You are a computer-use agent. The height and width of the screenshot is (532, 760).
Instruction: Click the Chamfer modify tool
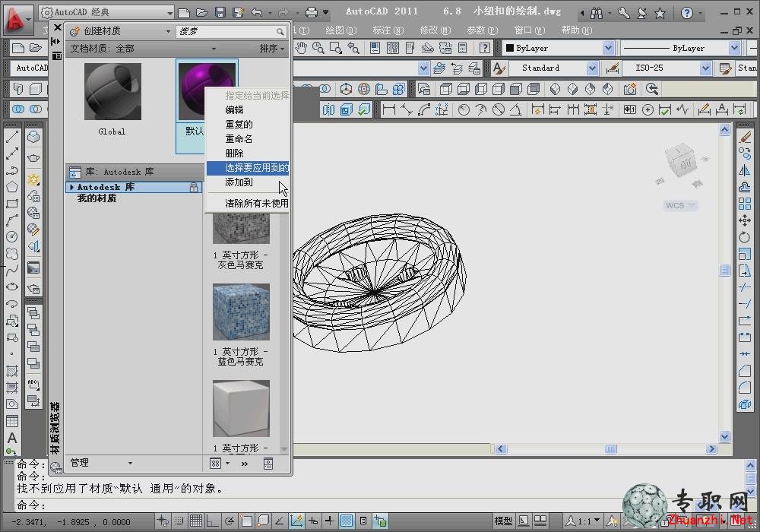point(745,371)
